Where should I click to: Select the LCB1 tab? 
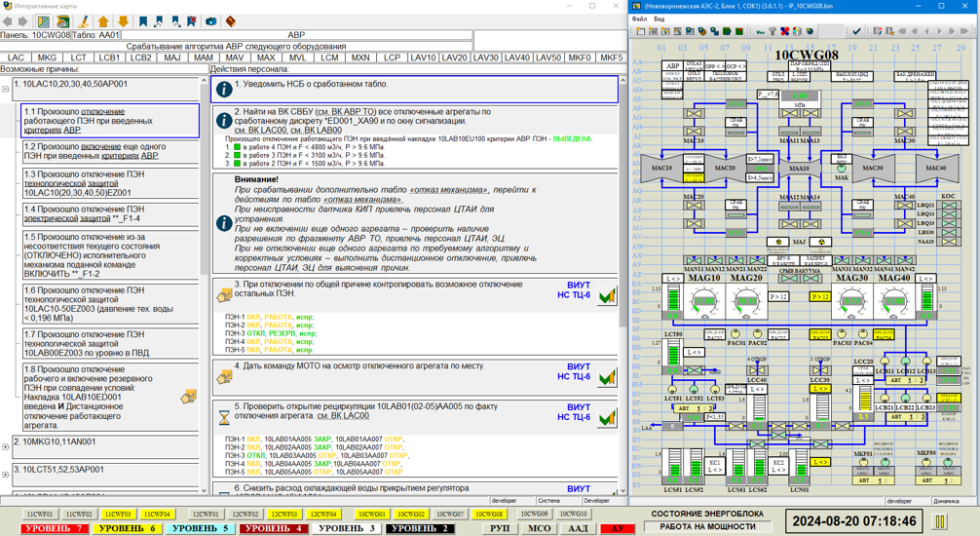(x=109, y=57)
